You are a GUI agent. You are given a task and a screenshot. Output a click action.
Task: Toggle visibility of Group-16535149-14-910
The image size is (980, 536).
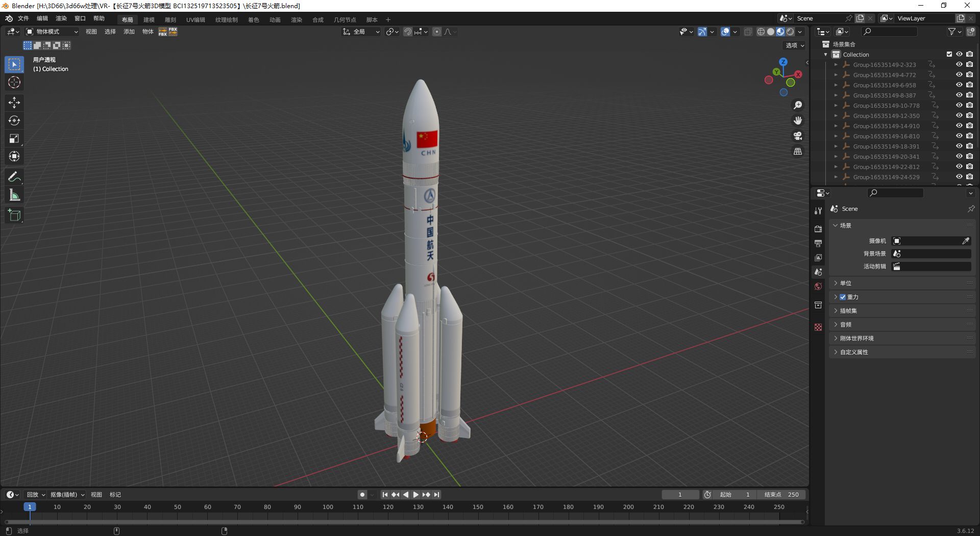[959, 126]
